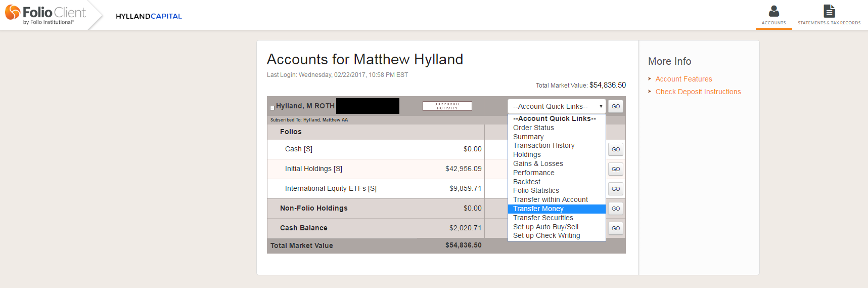
Task: Click GO next to Account Quick Links
Action: (x=616, y=106)
